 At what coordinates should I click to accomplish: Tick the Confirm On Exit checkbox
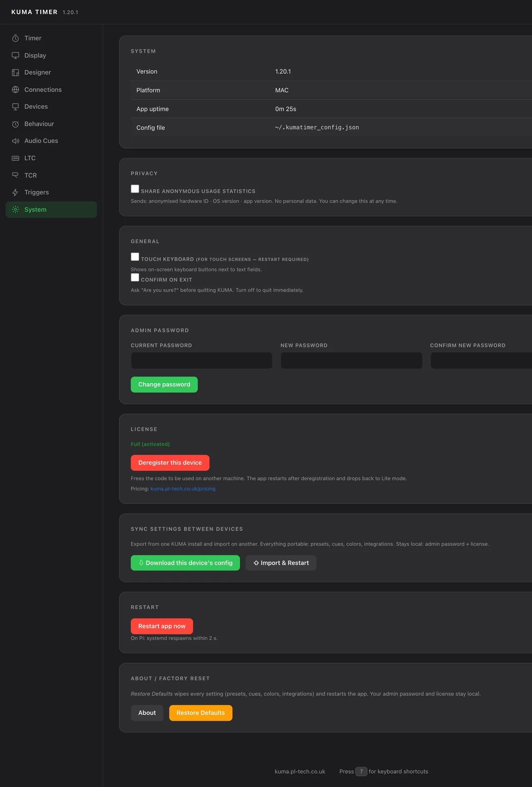point(135,278)
